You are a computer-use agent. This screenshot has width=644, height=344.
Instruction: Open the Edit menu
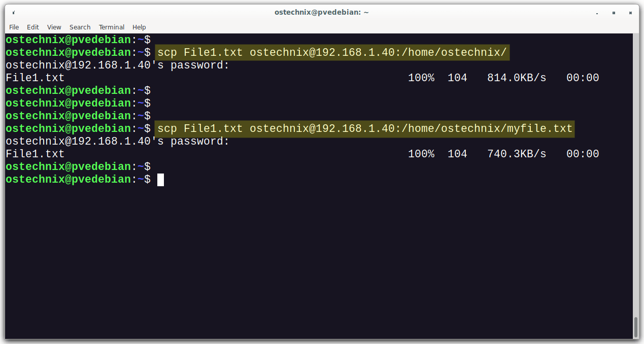point(32,27)
